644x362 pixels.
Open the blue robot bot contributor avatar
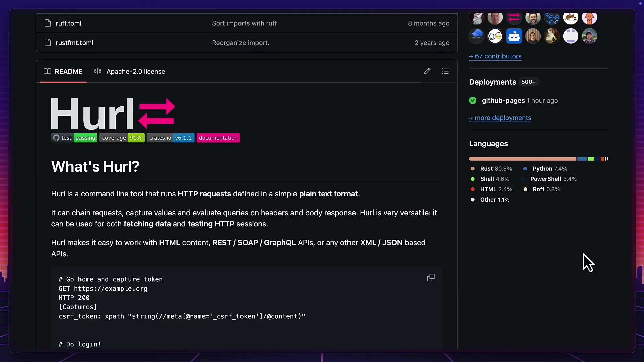coord(514,36)
